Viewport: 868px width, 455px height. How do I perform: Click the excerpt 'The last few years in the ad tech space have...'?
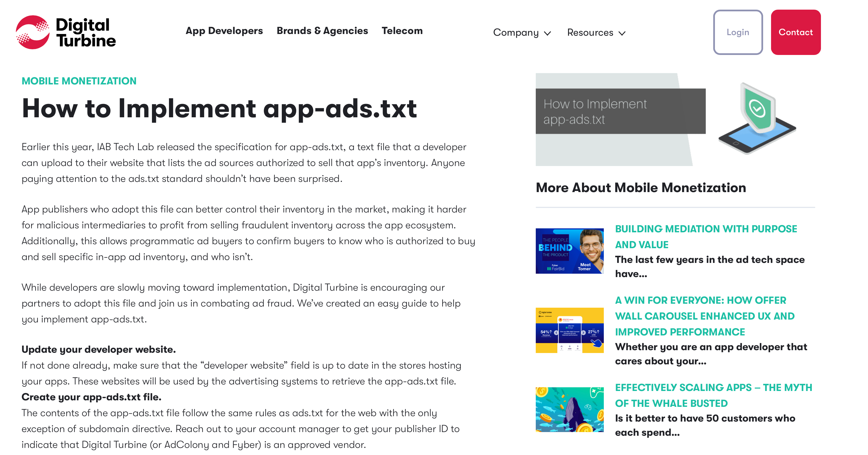(710, 266)
